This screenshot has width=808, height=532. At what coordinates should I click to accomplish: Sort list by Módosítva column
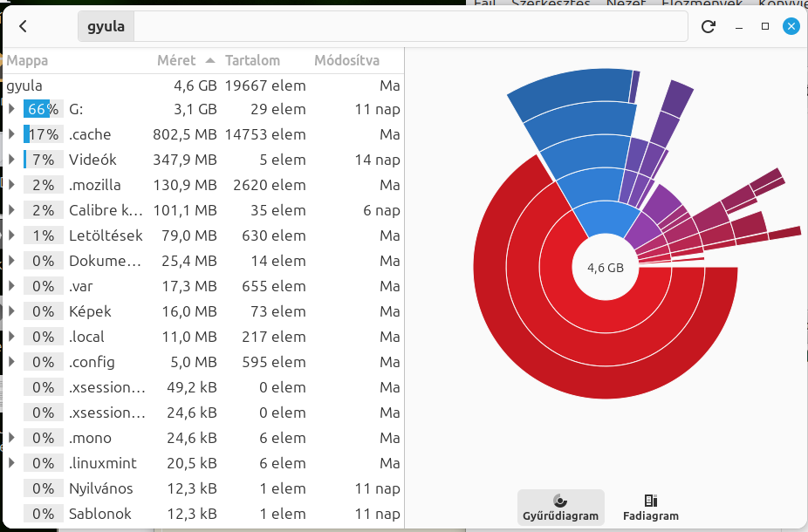(346, 61)
